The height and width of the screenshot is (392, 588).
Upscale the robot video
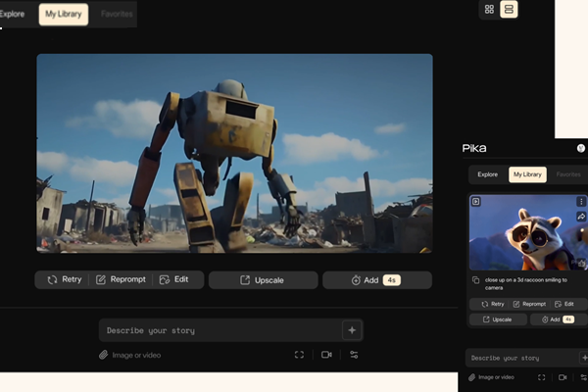click(x=261, y=280)
